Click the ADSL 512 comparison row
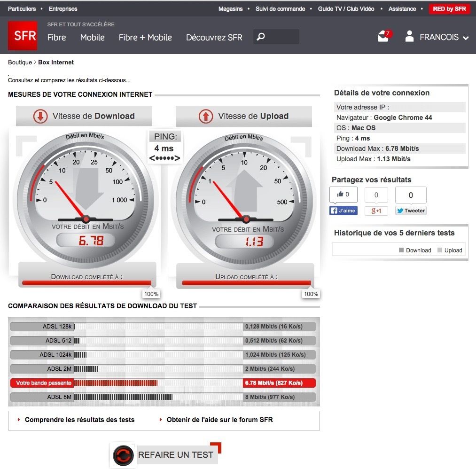Viewport: 476px width, 469px height. [163, 341]
